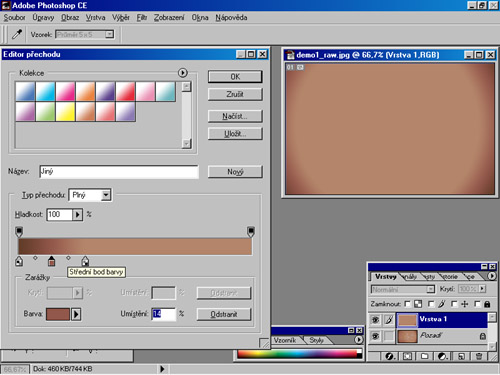Select the cyan gradient preset in top row
The height and width of the screenshot is (375, 500).
point(45,91)
